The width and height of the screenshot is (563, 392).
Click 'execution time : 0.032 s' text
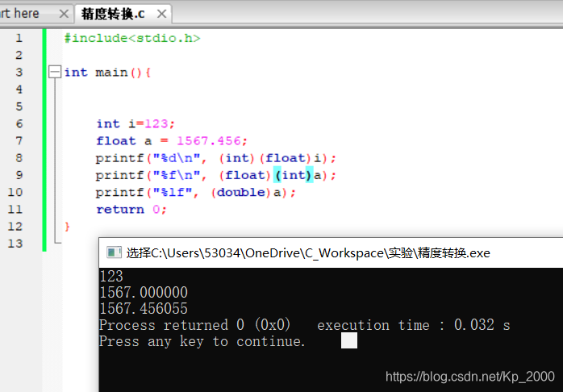pos(414,325)
